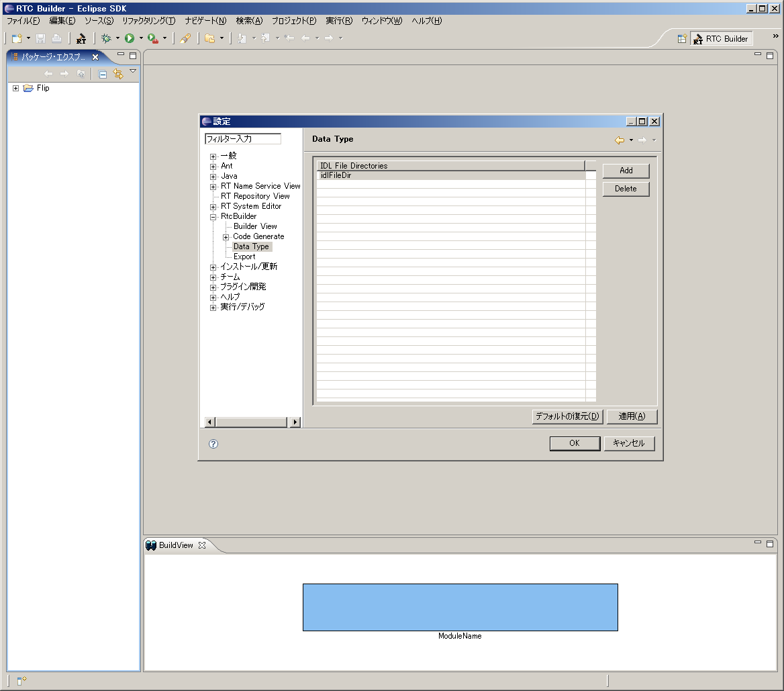Viewport: 784px width, 691px height.
Task: Expand the Flip project in Package Explorer
Action: tap(15, 88)
